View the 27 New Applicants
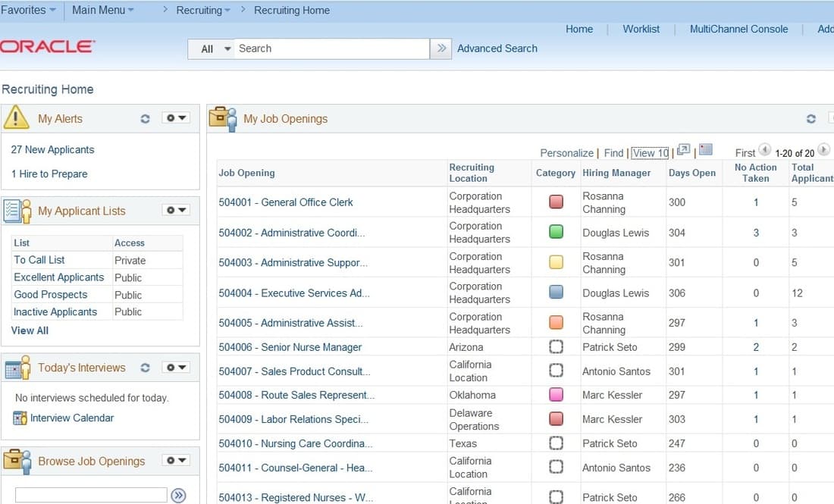Screen dimensions: 834x504 click(52, 149)
